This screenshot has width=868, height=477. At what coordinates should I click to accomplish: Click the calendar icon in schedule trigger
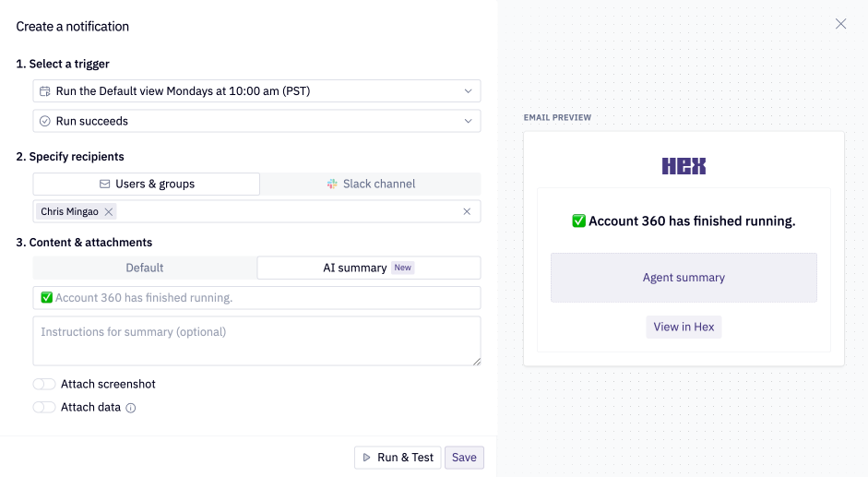(44, 91)
